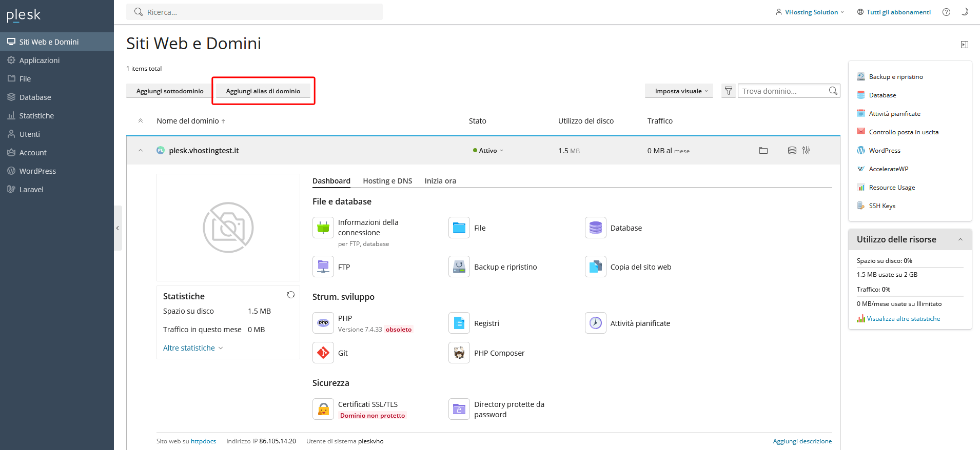This screenshot has width=980, height=450.
Task: Open the VHosting Solution user dropdown
Action: [x=810, y=12]
